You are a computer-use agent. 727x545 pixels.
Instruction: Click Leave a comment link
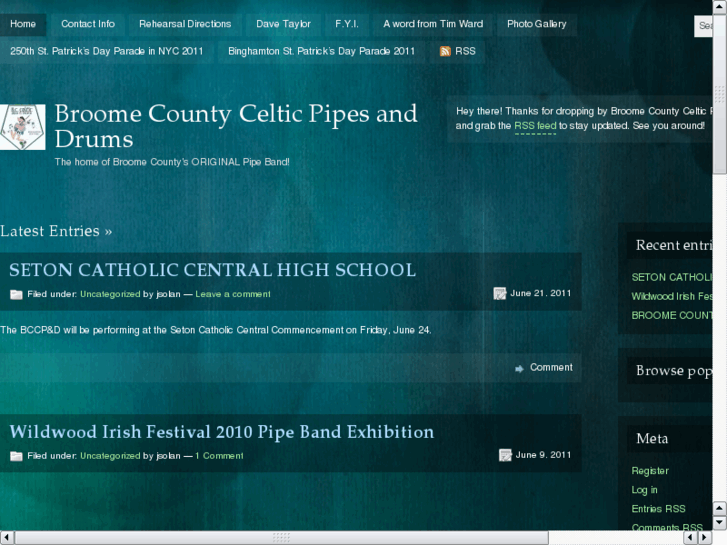[x=233, y=294]
